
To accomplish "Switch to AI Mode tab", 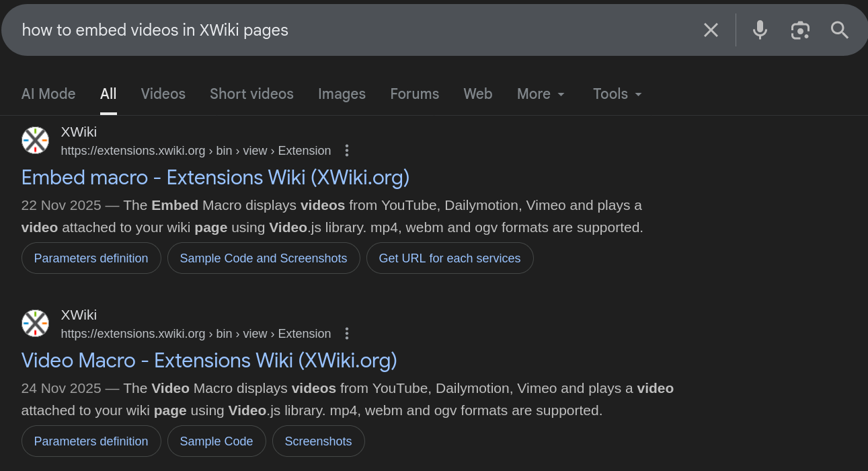I will pos(48,94).
